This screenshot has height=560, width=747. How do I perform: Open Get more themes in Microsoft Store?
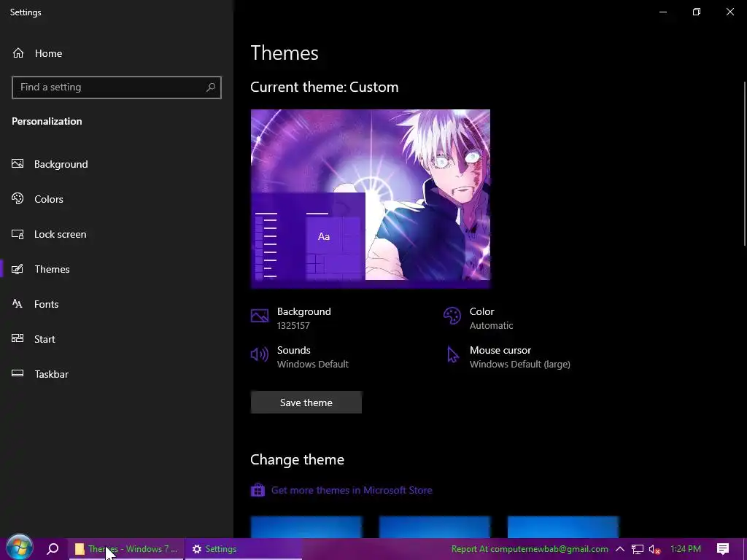click(x=352, y=490)
